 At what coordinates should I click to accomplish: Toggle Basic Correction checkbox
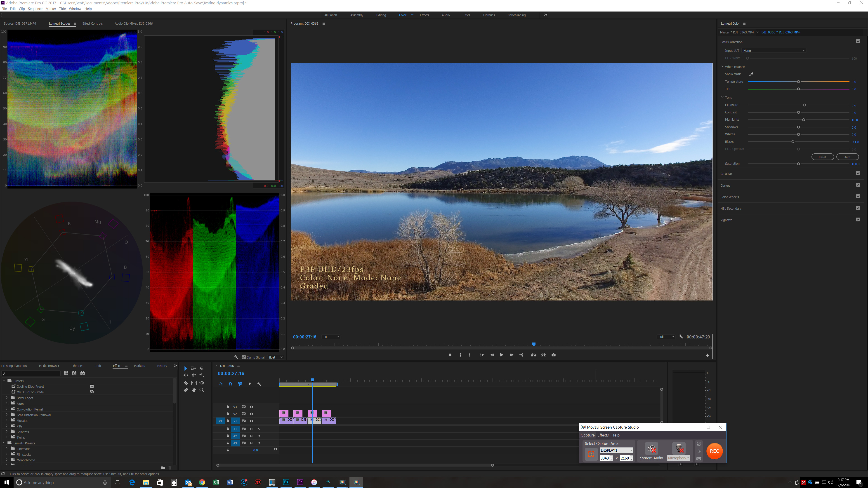click(x=858, y=41)
